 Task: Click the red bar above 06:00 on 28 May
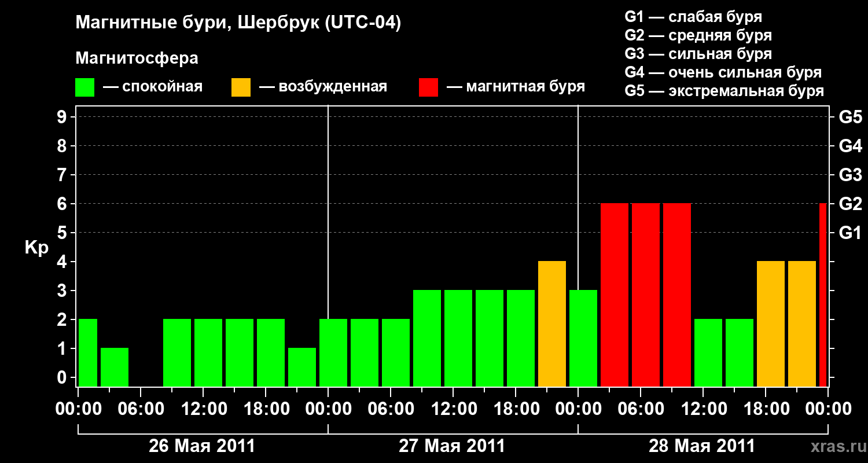tap(646, 295)
